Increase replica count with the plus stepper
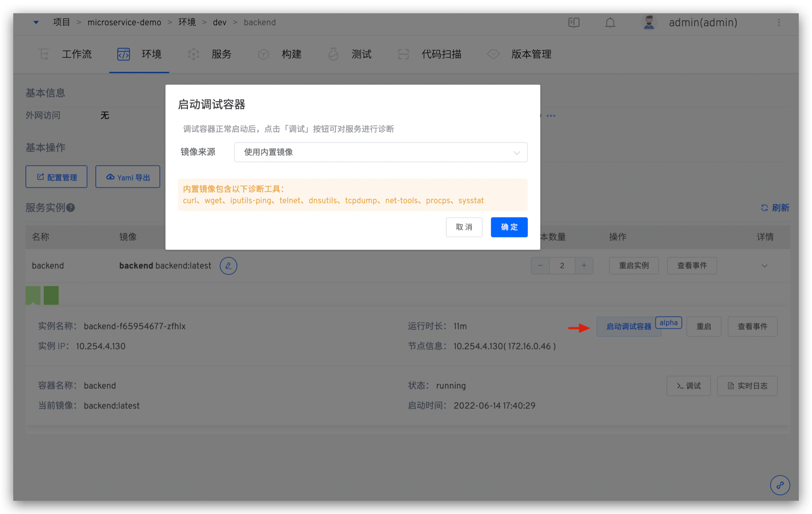The image size is (812, 514). click(584, 266)
